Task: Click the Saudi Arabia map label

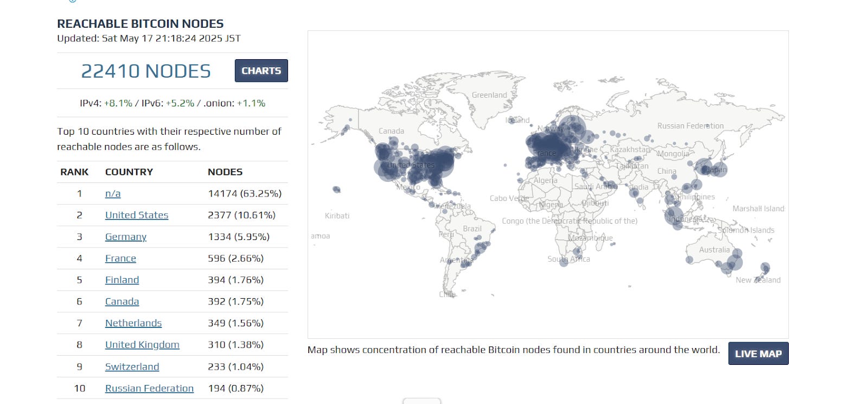Action: click(596, 186)
